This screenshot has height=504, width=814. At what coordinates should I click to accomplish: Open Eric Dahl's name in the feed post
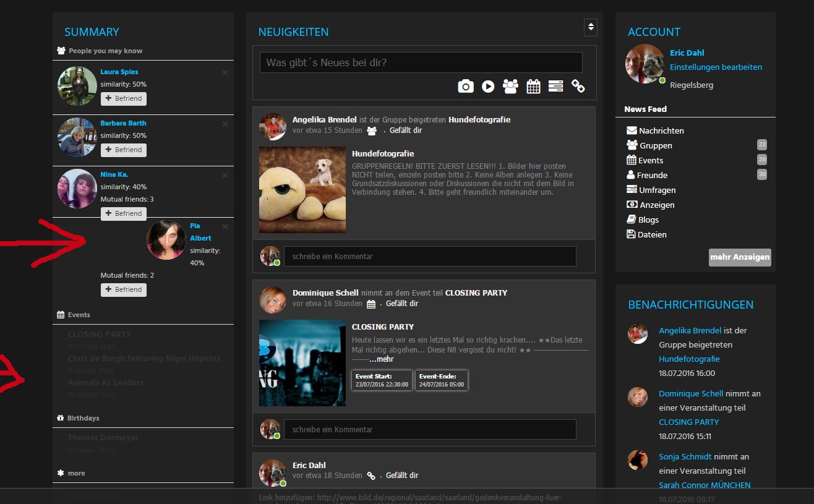coord(309,465)
